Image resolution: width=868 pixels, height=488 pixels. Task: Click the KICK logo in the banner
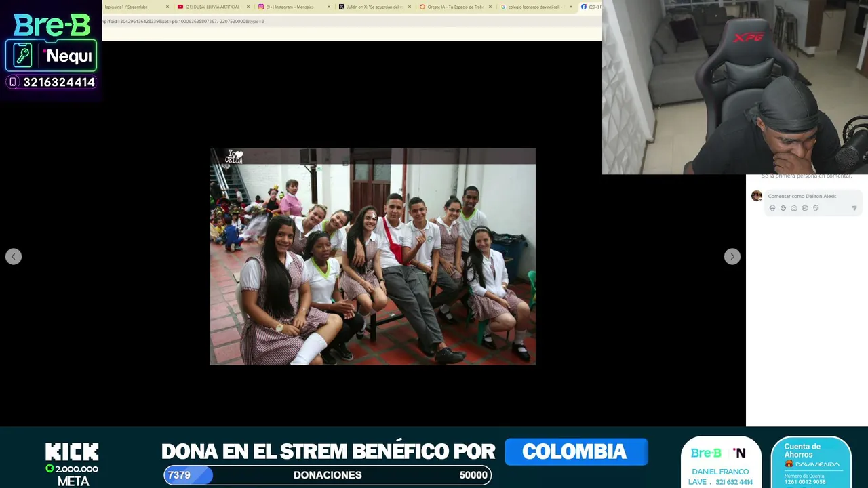[x=72, y=452]
